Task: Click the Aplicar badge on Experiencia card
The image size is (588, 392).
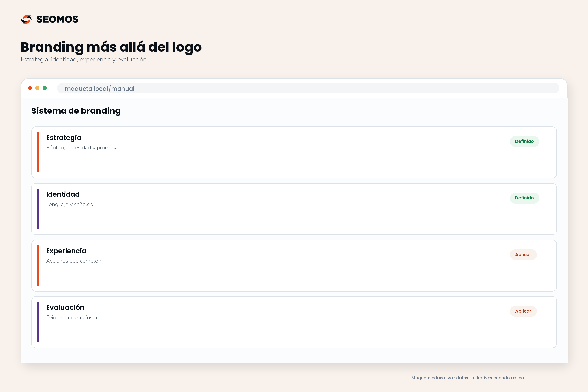Action: click(x=523, y=255)
